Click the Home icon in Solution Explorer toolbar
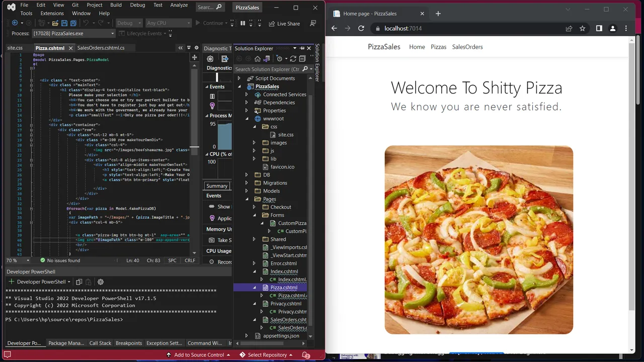 click(258, 59)
